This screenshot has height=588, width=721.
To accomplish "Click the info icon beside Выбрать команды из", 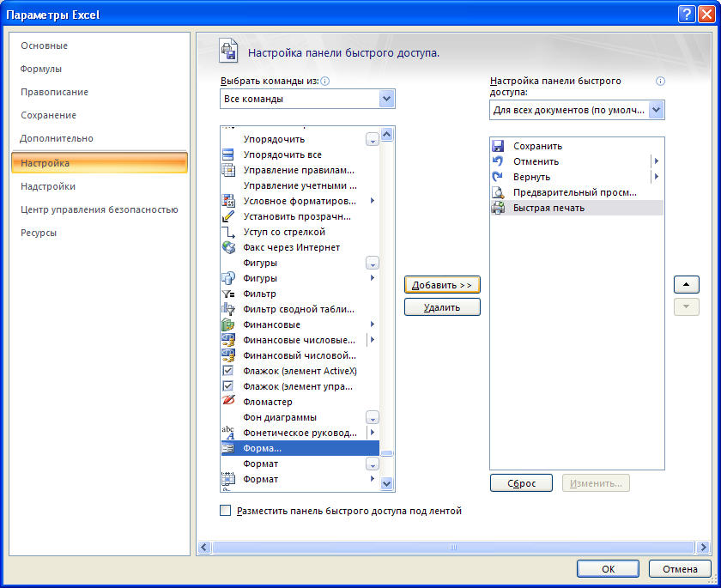I will [324, 82].
